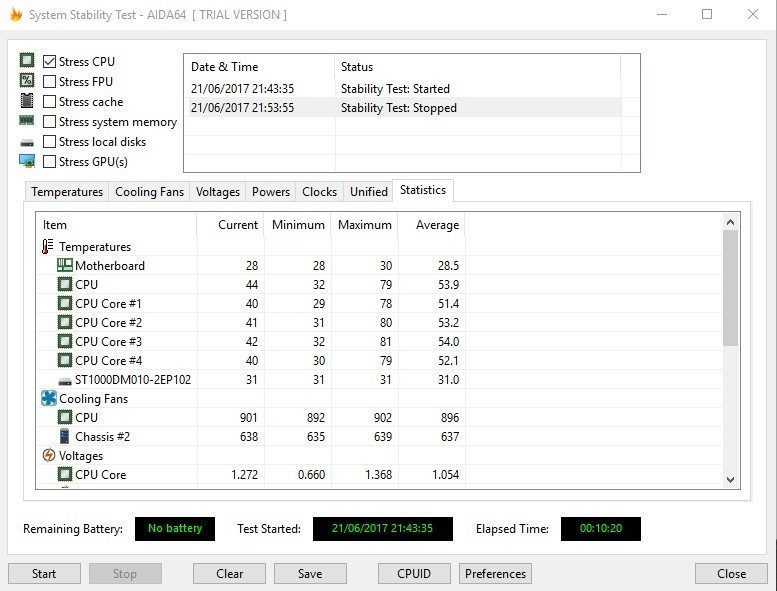Click the CPU Core #3 chip icon
The height and width of the screenshot is (591, 777).
[64, 341]
